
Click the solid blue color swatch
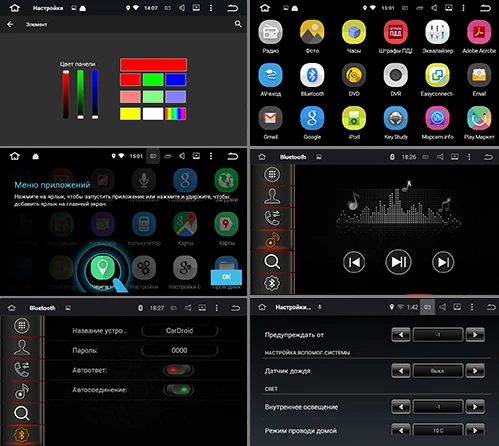pos(176,80)
